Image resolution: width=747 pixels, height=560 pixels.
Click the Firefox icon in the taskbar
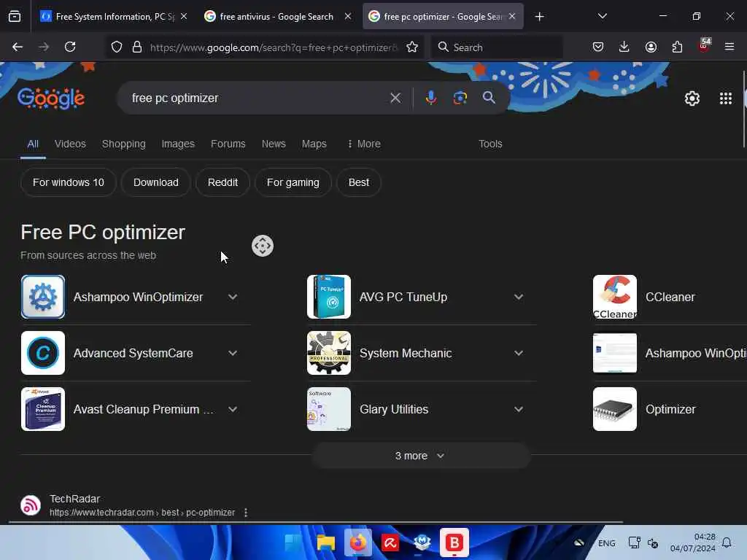357,542
